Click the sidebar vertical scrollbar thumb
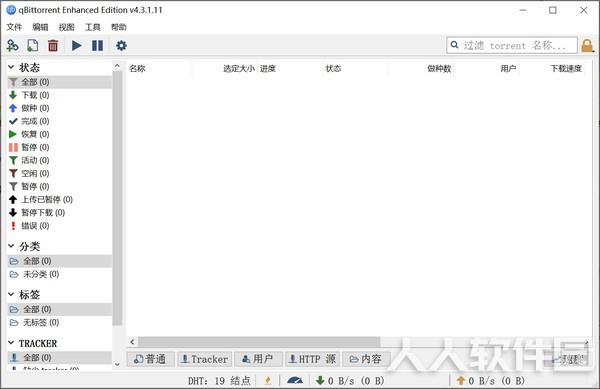 coord(117,198)
